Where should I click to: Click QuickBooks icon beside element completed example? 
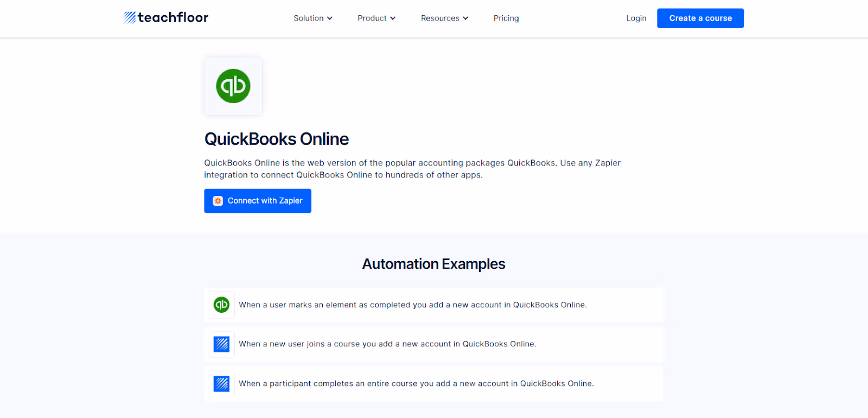(221, 305)
